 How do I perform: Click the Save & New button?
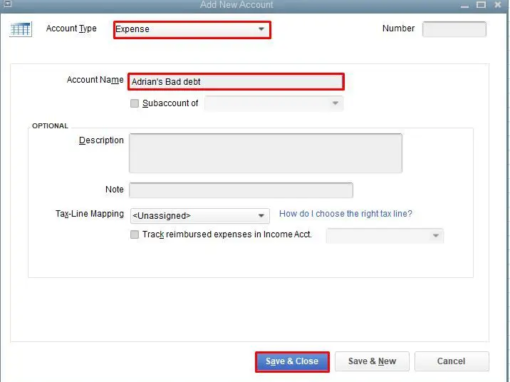[x=372, y=361]
